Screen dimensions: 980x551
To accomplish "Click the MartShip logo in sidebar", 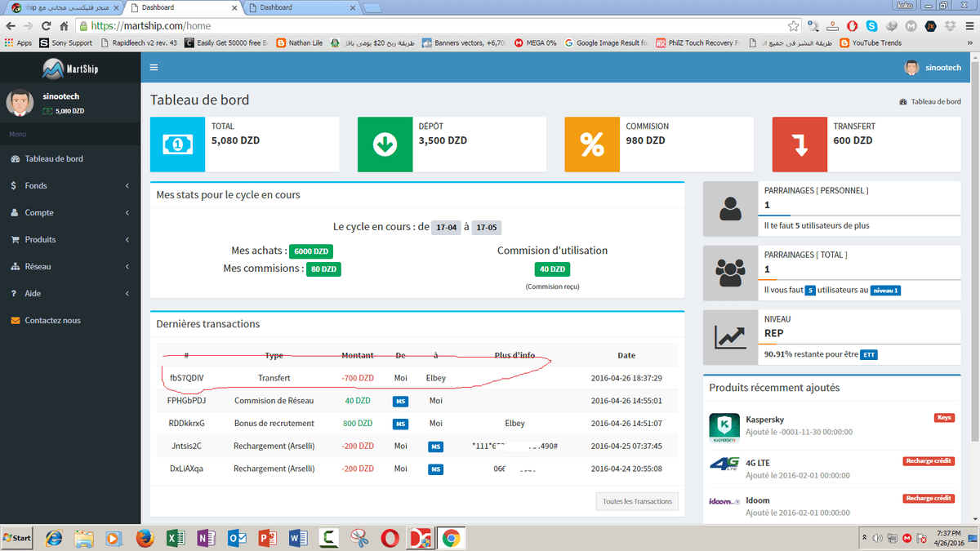I will [x=69, y=69].
